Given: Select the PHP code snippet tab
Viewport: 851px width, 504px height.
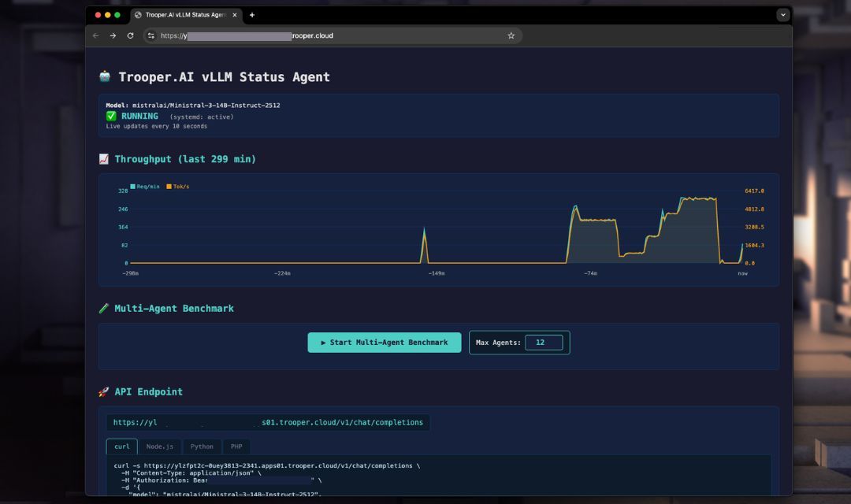Looking at the screenshot, I should point(236,446).
